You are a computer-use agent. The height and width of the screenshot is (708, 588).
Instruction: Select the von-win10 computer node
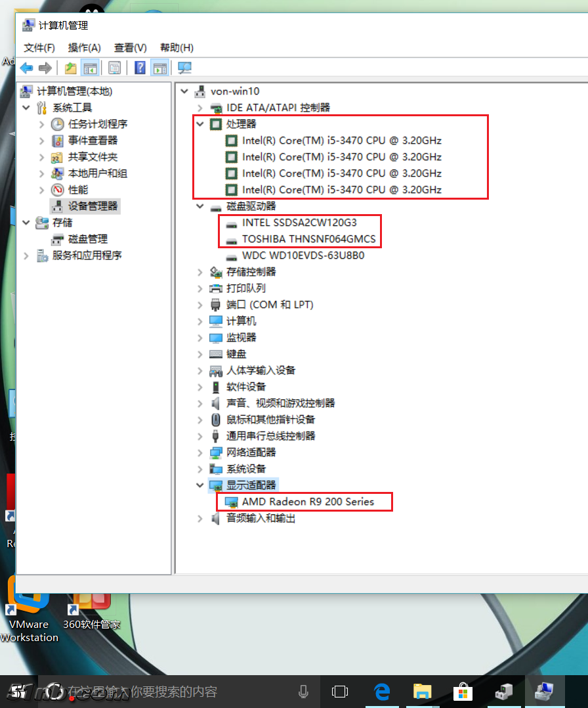point(235,91)
